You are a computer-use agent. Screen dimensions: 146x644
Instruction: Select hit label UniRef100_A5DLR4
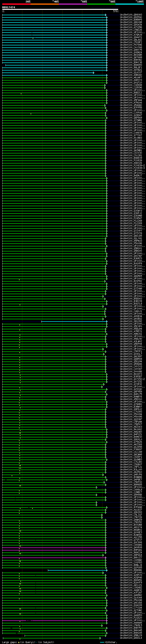pos(131,329)
